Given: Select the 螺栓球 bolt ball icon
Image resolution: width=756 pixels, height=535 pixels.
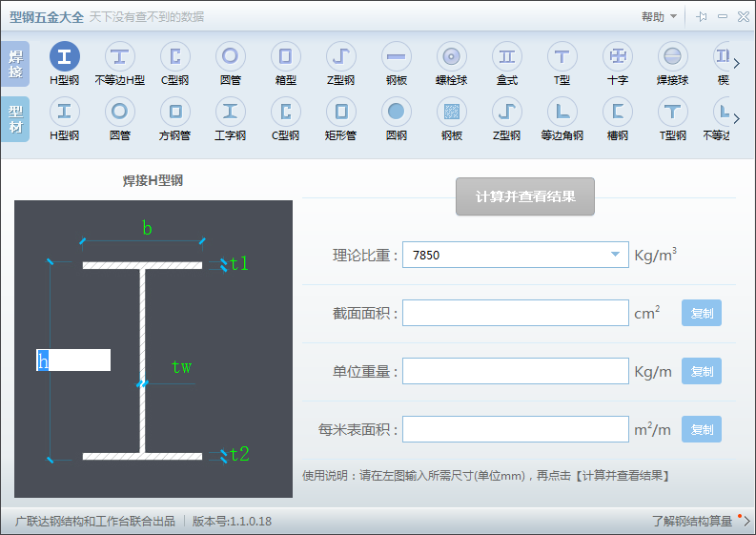Looking at the screenshot, I should 452,56.
